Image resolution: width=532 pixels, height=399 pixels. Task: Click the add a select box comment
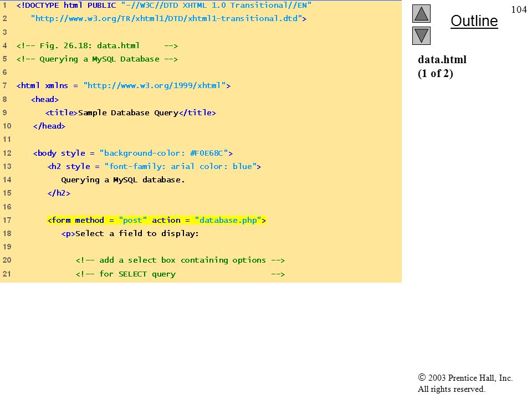(180, 260)
